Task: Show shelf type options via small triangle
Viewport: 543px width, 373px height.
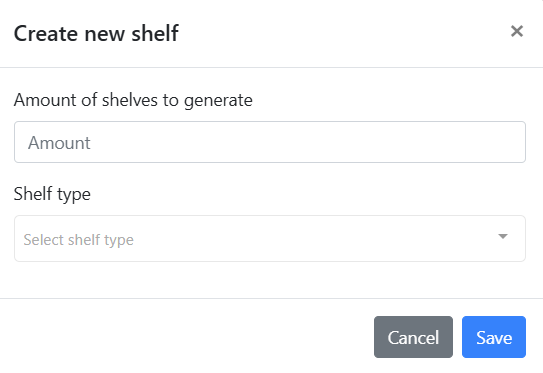Action: (503, 236)
